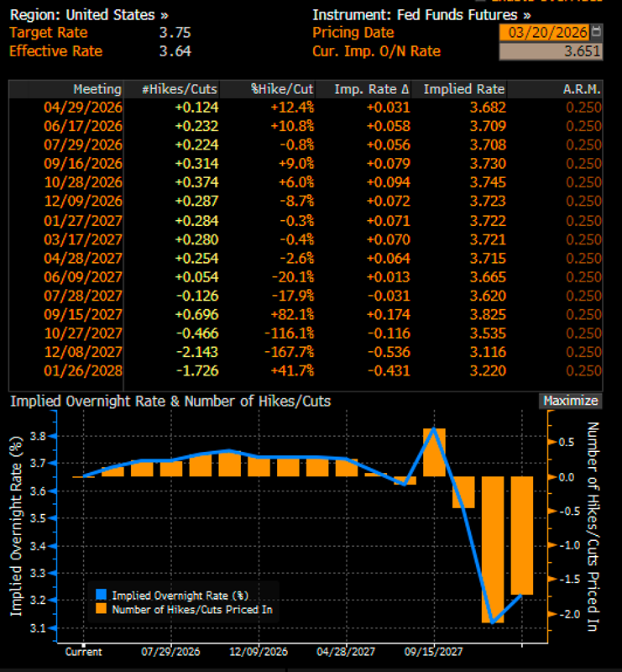The height and width of the screenshot is (672, 622).
Task: Click the Implied Rate column header
Action: (x=464, y=89)
